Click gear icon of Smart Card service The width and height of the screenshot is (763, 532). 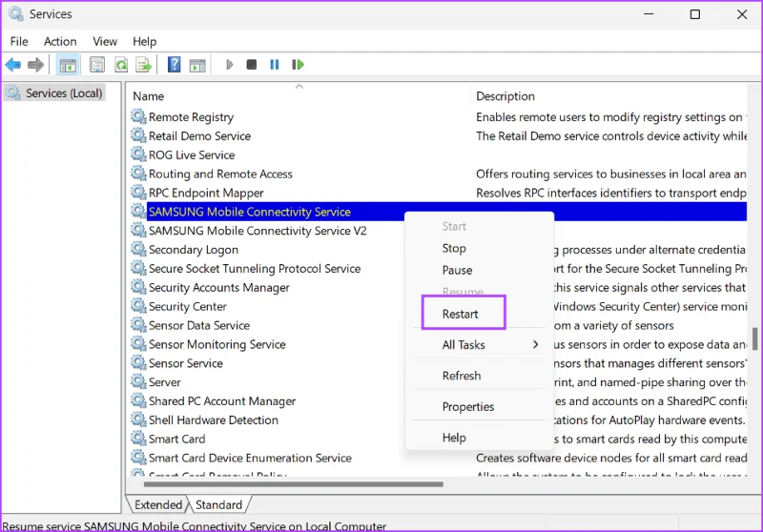pyautogui.click(x=138, y=439)
